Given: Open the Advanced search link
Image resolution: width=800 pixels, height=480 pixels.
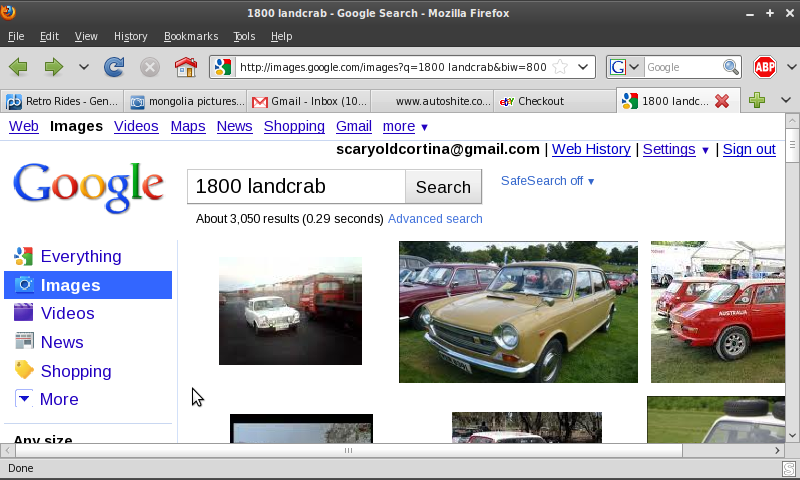Looking at the screenshot, I should coord(435,219).
